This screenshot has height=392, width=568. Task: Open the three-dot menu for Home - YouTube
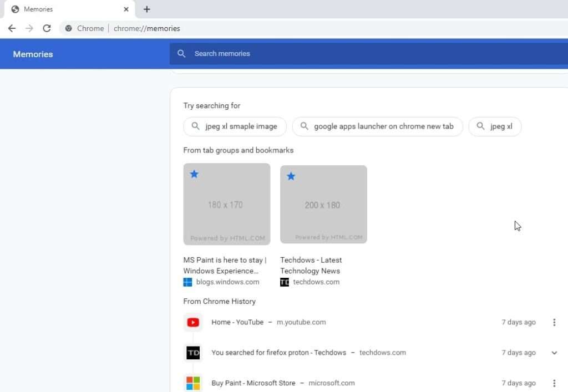pyautogui.click(x=554, y=322)
